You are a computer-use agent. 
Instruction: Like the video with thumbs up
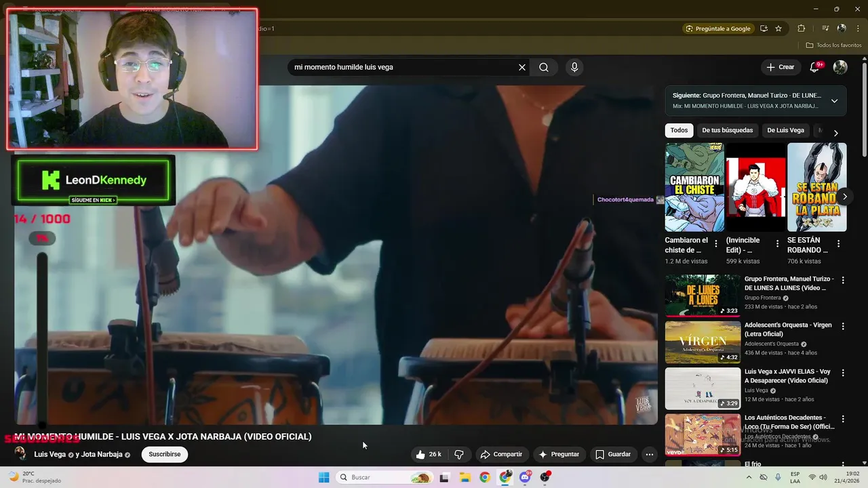tap(429, 454)
